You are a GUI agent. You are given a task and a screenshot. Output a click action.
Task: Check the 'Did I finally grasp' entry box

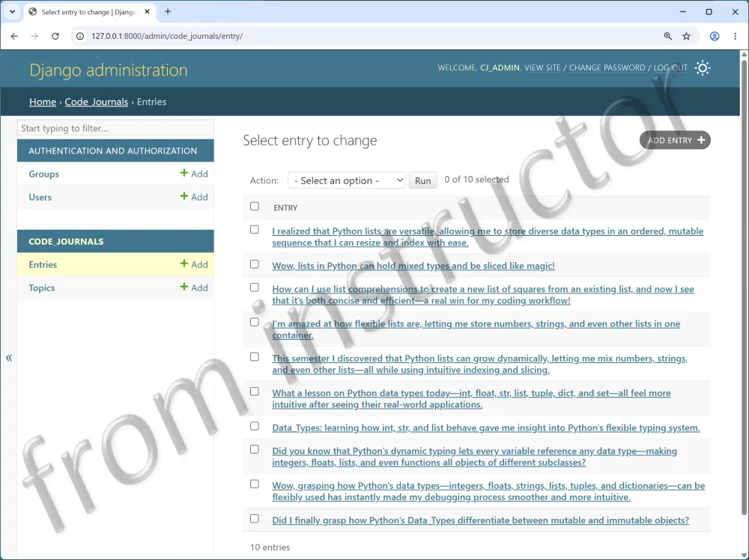click(255, 519)
